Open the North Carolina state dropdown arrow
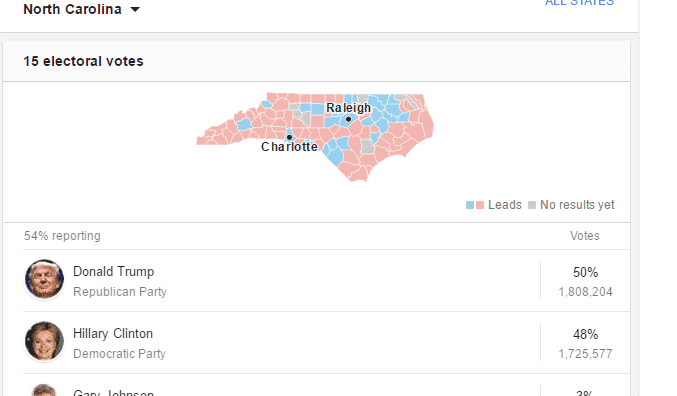Viewport: 677px width, 396px height. (135, 10)
